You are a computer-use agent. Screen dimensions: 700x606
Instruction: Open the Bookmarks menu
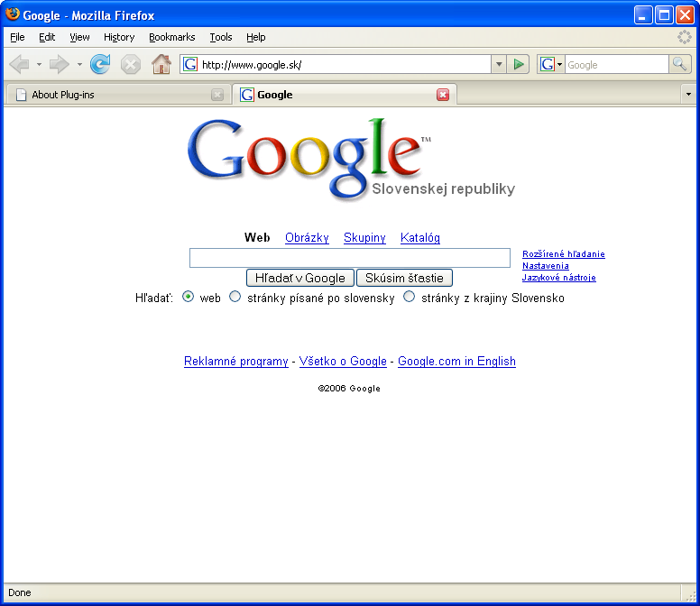pos(172,37)
